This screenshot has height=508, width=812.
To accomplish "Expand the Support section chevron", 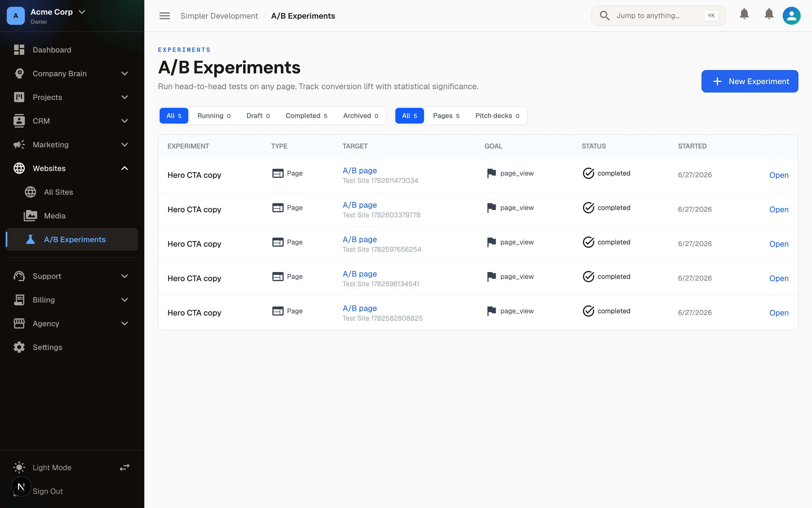I will [125, 276].
